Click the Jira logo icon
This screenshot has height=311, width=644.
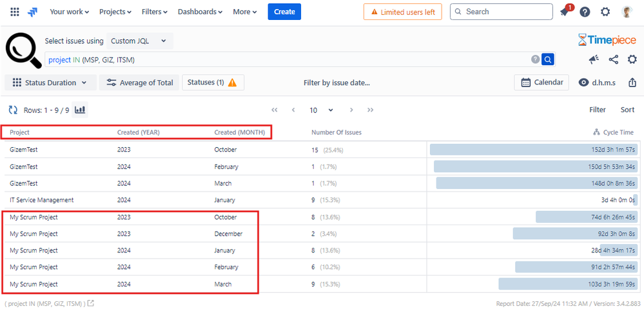(x=32, y=12)
